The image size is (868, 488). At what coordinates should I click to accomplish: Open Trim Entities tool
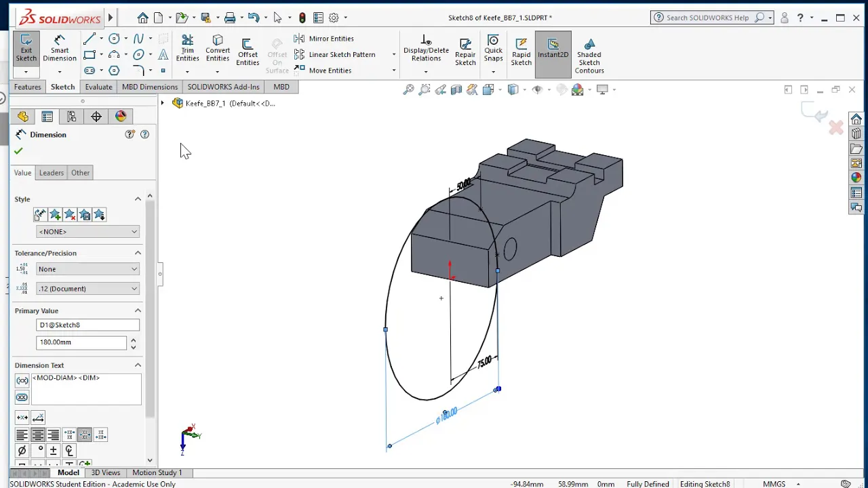pyautogui.click(x=187, y=49)
